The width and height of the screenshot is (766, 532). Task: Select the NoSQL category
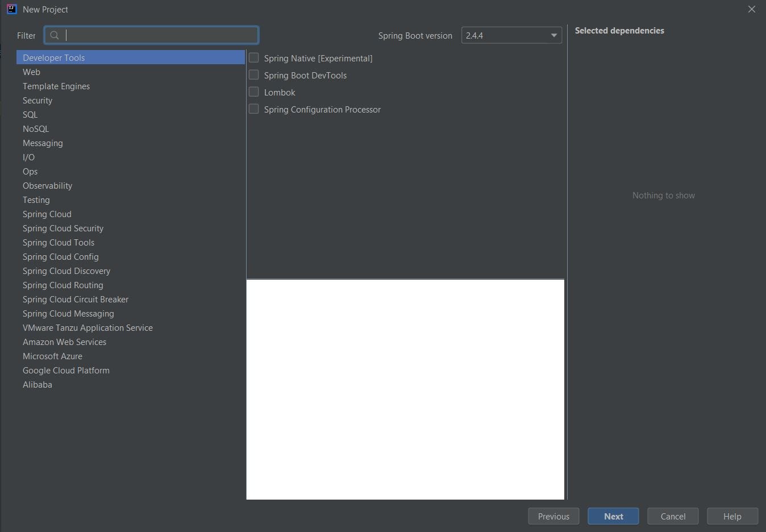pos(131,128)
